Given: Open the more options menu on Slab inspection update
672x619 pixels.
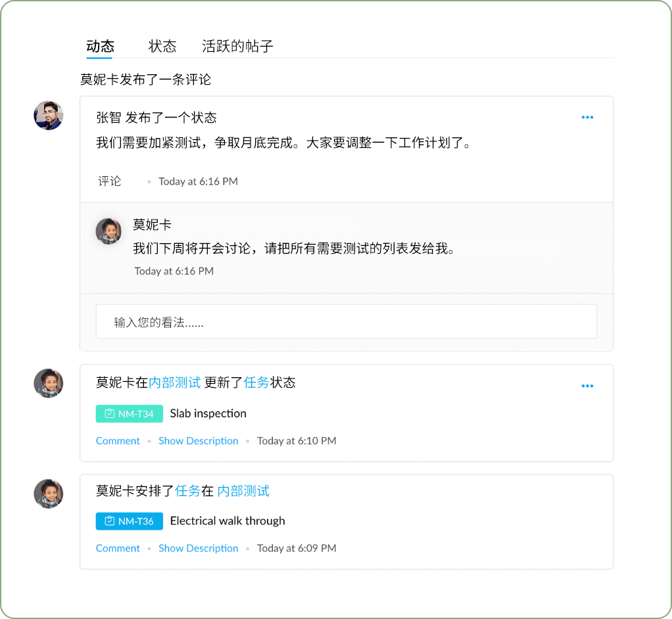Looking at the screenshot, I should 587,385.
